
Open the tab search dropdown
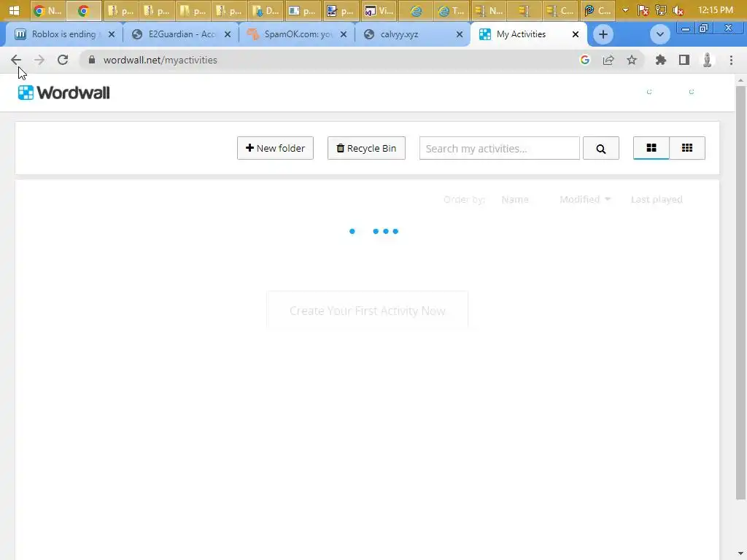(x=659, y=34)
